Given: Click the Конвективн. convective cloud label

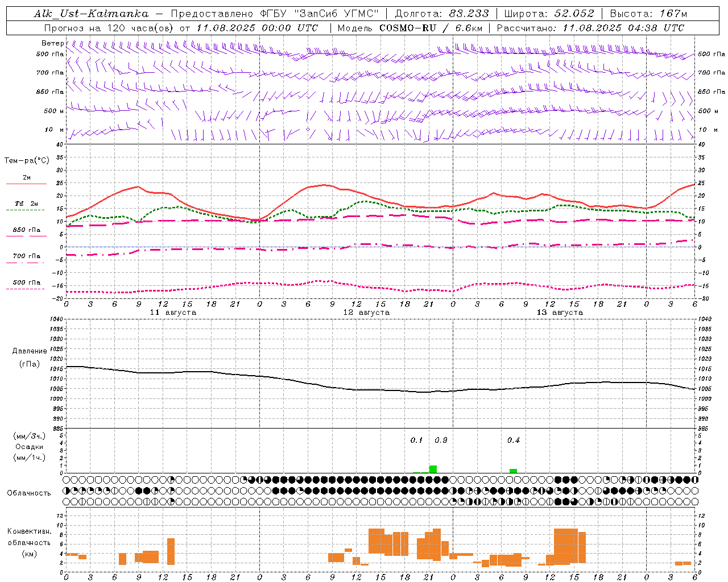Looking at the screenshot, I should (30, 531).
